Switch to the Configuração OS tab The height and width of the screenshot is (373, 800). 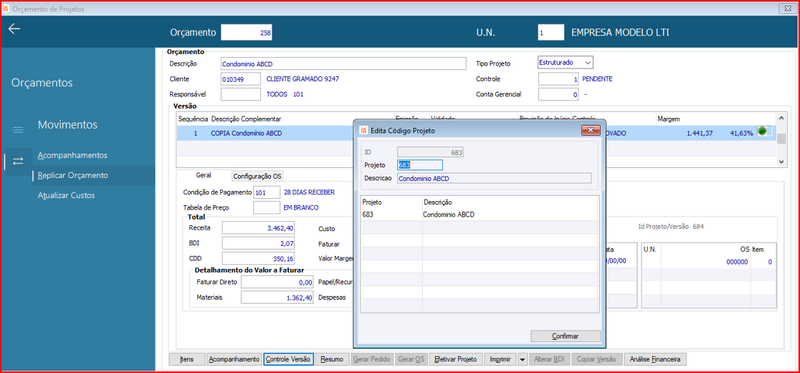click(257, 176)
